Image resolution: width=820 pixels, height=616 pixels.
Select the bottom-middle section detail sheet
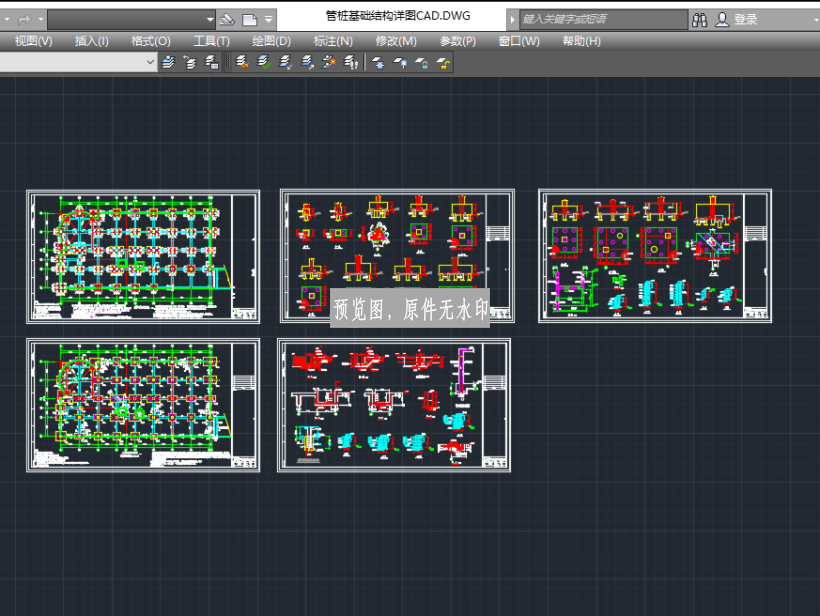tap(394, 405)
